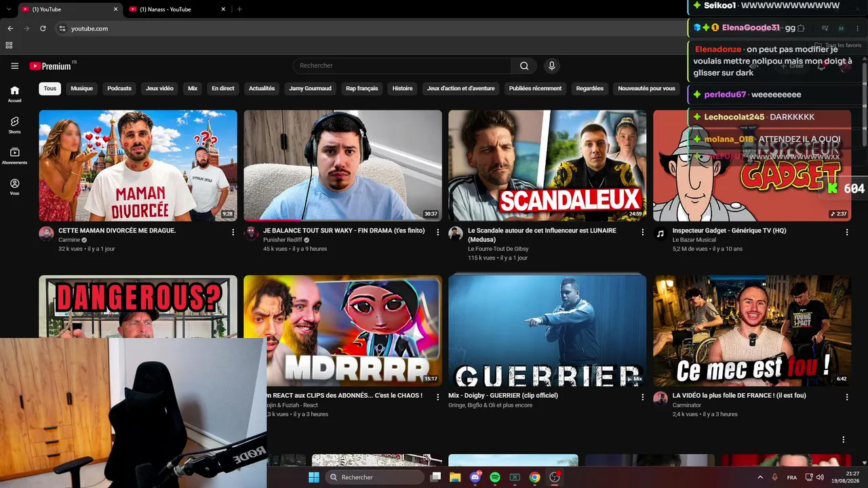This screenshot has width=868, height=488.
Task: Play the SCANDALEUX video thumbnail
Action: (x=547, y=165)
